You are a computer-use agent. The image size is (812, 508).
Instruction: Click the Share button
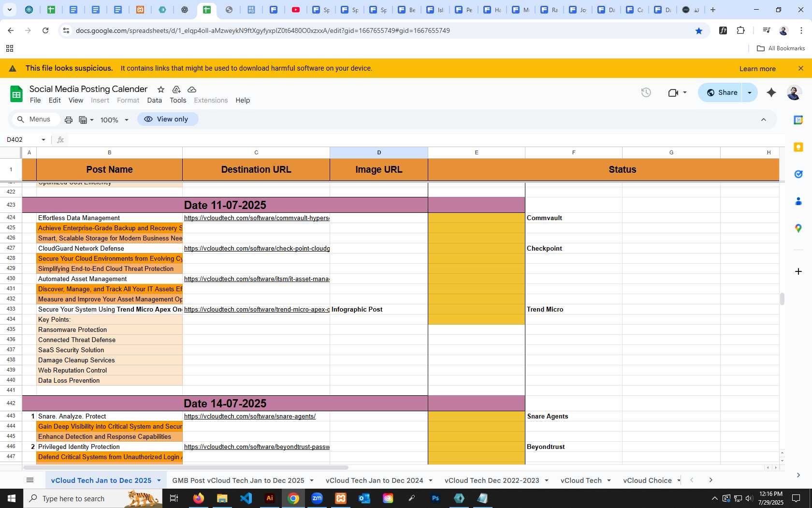pyautogui.click(x=722, y=92)
